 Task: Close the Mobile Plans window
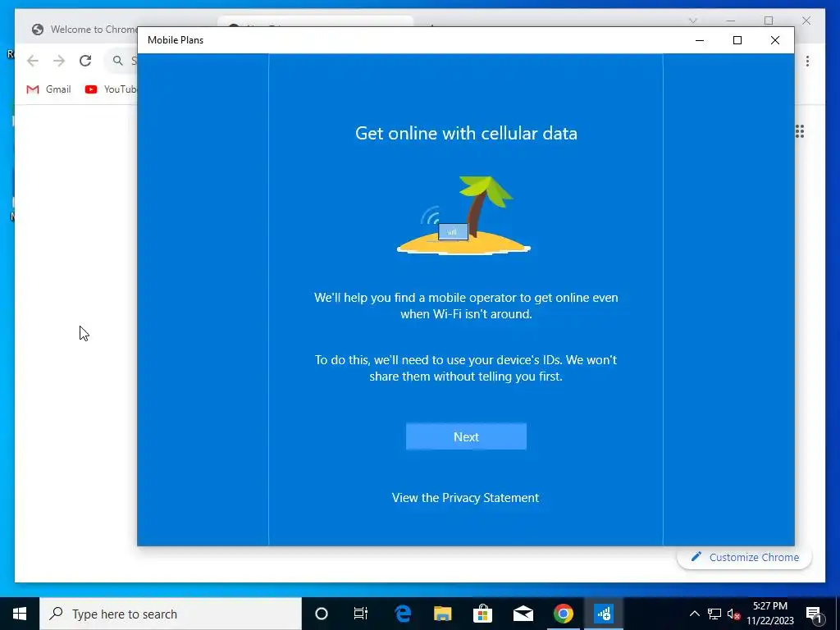774,40
